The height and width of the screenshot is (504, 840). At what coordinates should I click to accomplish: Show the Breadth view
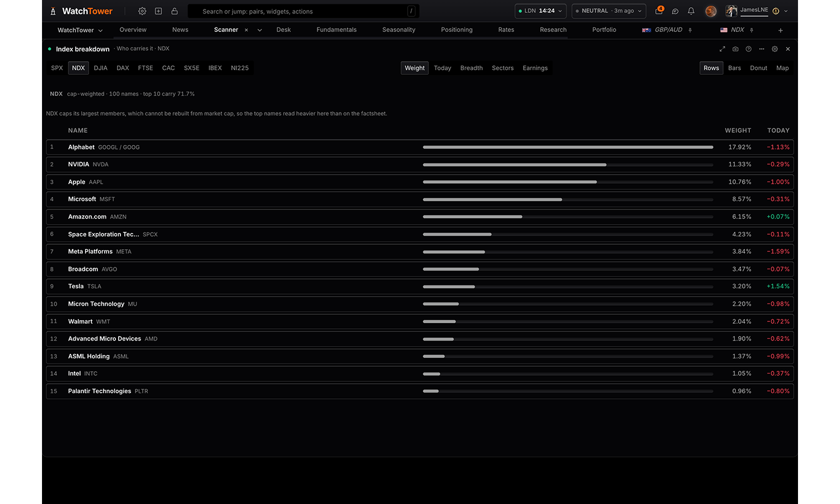point(472,68)
